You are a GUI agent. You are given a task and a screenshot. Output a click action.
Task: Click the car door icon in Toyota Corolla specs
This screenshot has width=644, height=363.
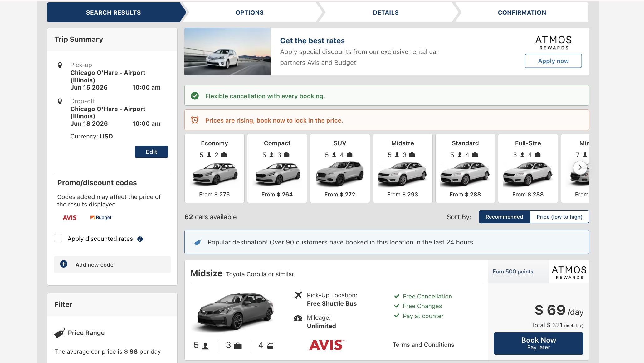(x=270, y=346)
